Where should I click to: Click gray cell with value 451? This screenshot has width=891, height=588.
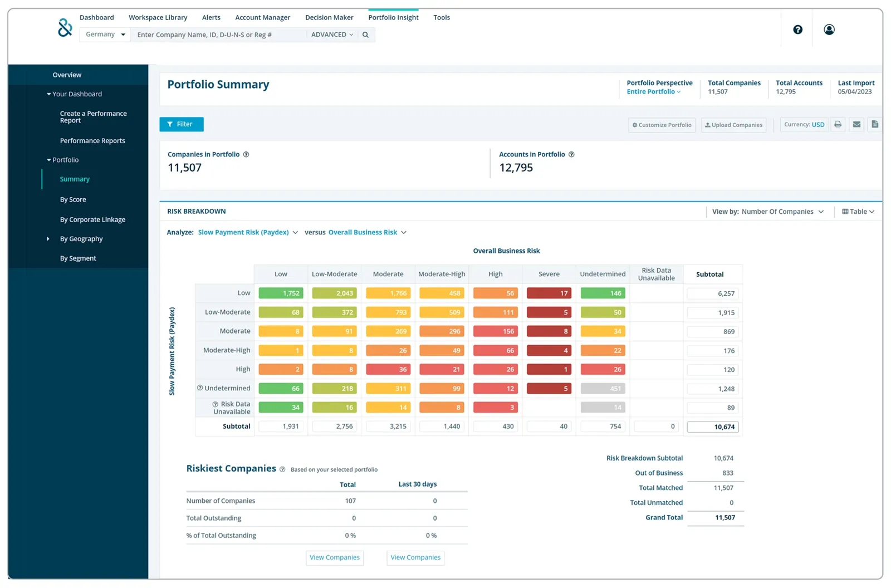pos(603,389)
